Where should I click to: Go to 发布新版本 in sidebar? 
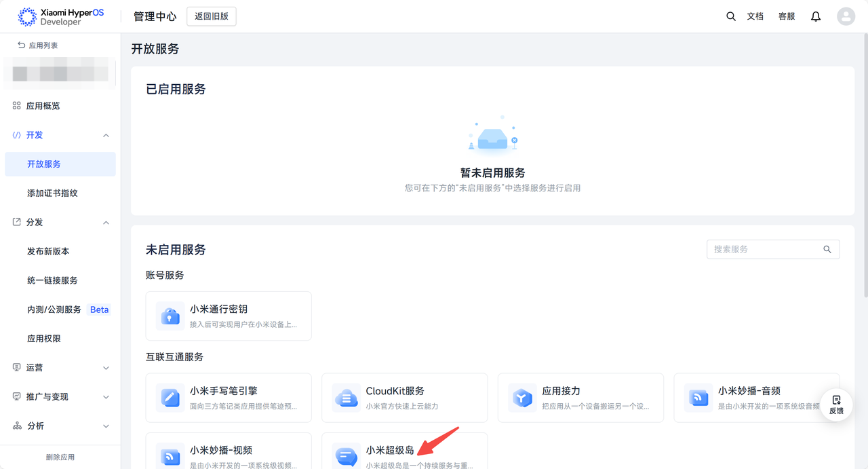pyautogui.click(x=48, y=251)
